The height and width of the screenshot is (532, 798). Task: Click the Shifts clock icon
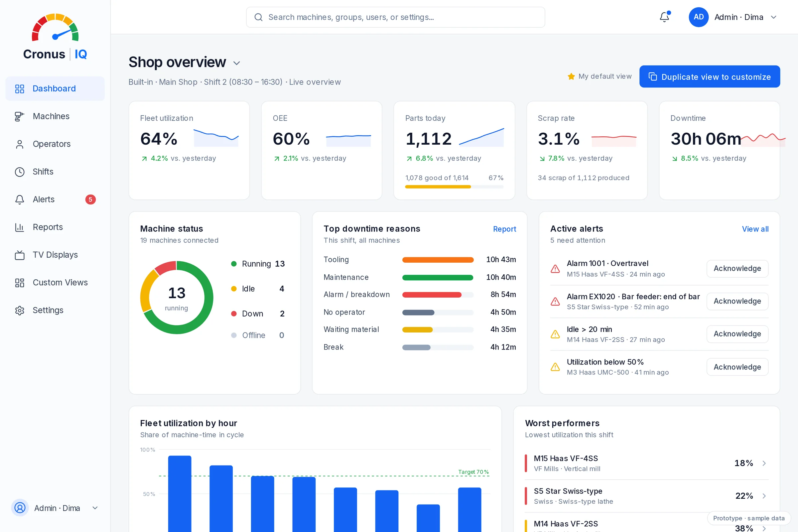pyautogui.click(x=20, y=172)
